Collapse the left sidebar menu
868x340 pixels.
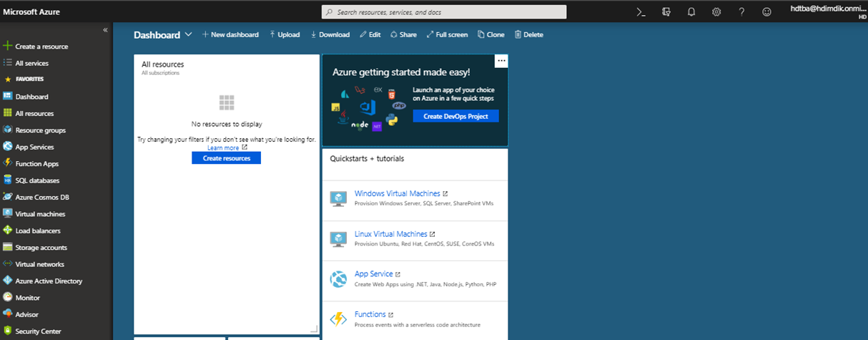pyautogui.click(x=105, y=30)
